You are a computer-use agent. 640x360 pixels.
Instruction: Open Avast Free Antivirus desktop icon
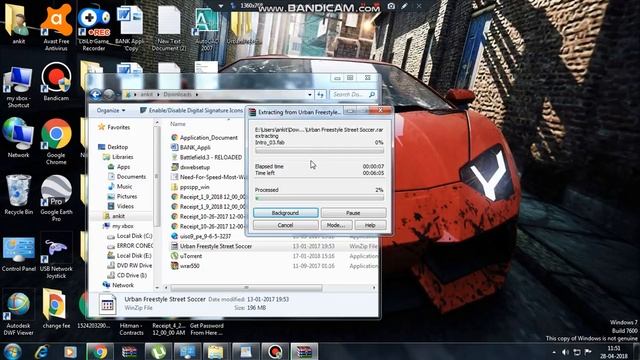click(x=56, y=27)
